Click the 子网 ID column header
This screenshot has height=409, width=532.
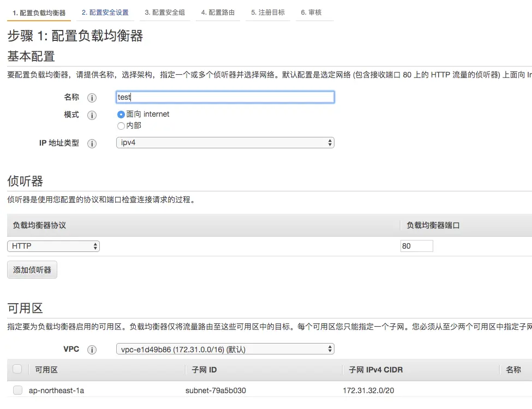pos(204,370)
